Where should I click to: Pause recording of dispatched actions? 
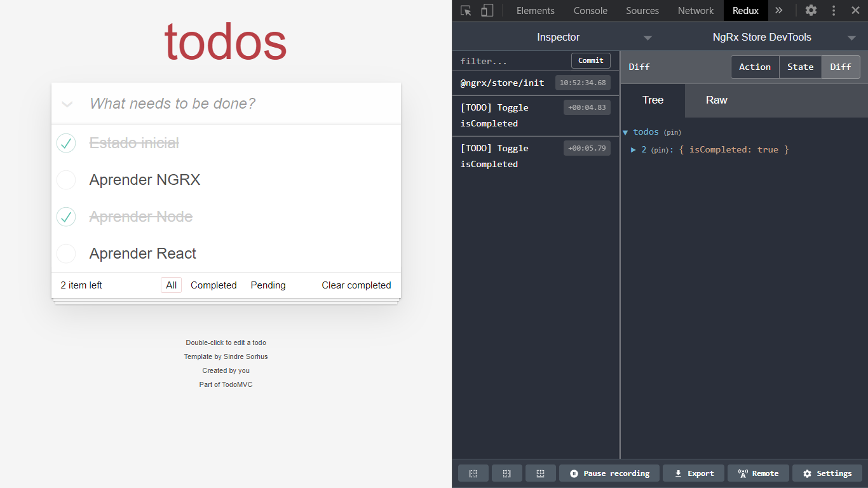point(608,473)
